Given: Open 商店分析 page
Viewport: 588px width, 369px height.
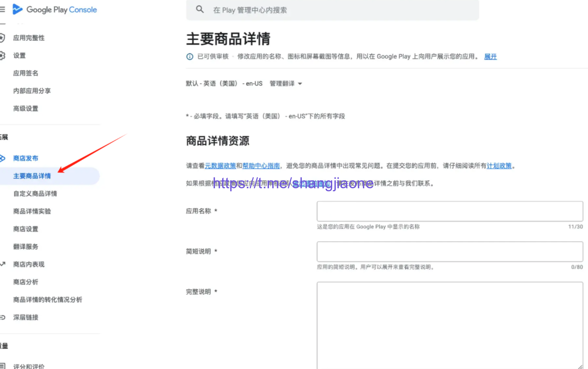Looking at the screenshot, I should (x=26, y=282).
